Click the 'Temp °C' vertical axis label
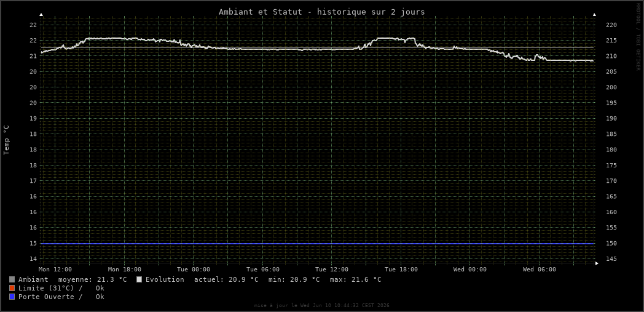Screen dimensions: 644x312 (6, 140)
